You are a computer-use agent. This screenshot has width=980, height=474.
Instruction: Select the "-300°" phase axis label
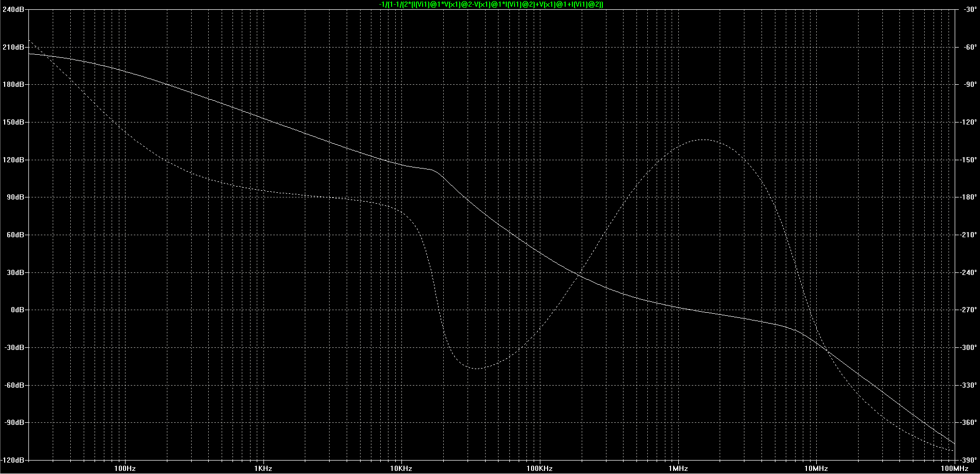click(x=969, y=347)
